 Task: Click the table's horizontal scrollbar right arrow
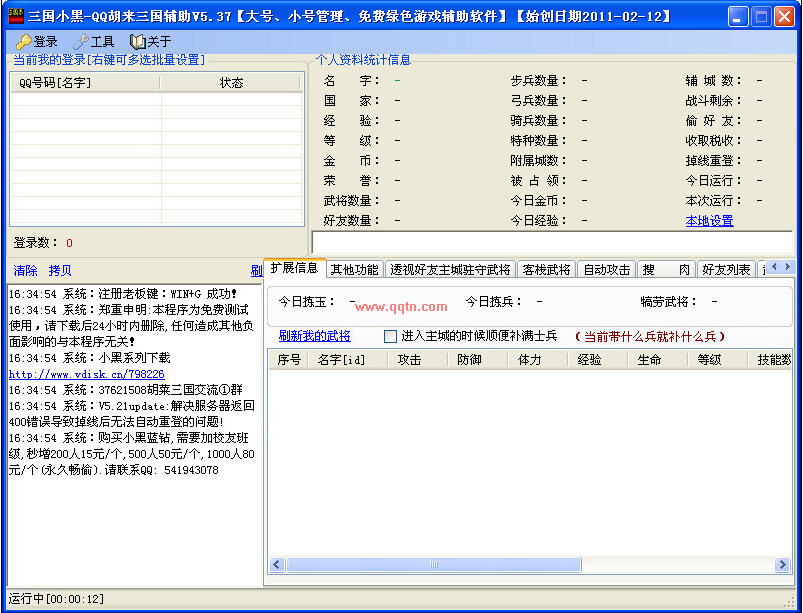(783, 565)
